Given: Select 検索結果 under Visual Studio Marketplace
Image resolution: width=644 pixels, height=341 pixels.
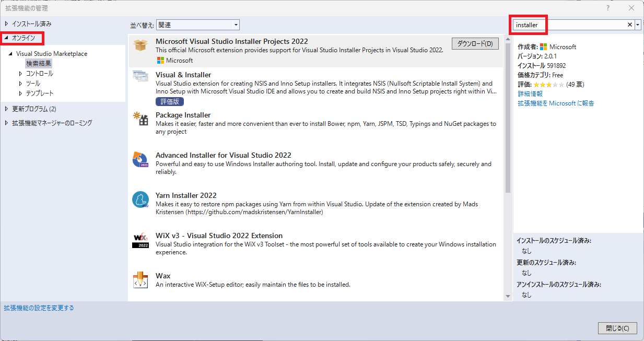Looking at the screenshot, I should [x=38, y=63].
